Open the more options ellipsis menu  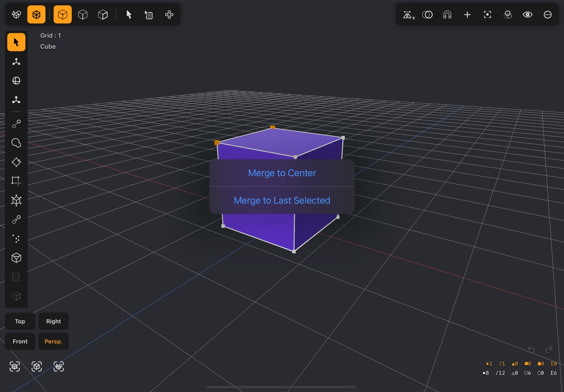[x=547, y=15]
